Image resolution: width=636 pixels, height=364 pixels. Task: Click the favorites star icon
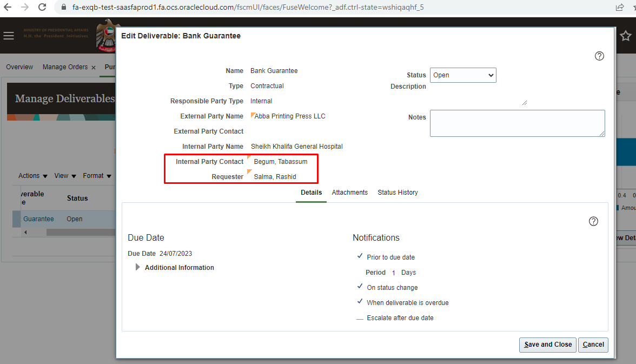point(626,36)
